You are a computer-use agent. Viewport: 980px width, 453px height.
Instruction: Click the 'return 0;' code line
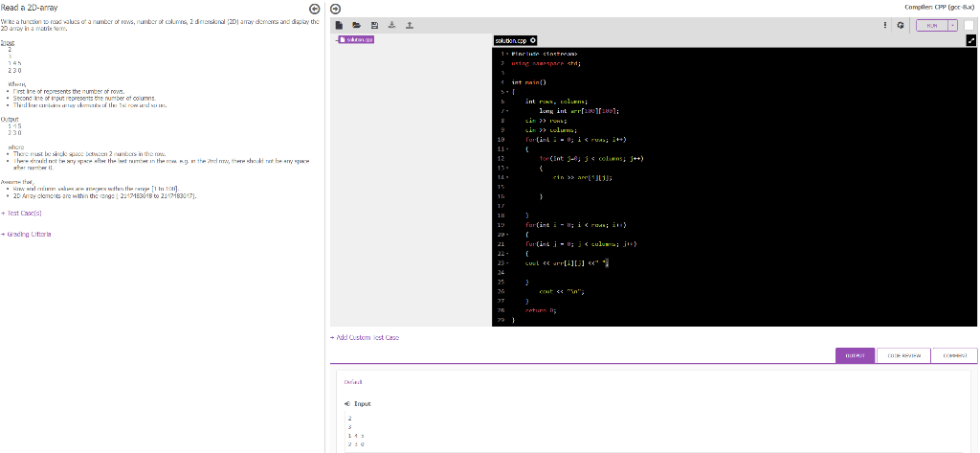pyautogui.click(x=541, y=310)
